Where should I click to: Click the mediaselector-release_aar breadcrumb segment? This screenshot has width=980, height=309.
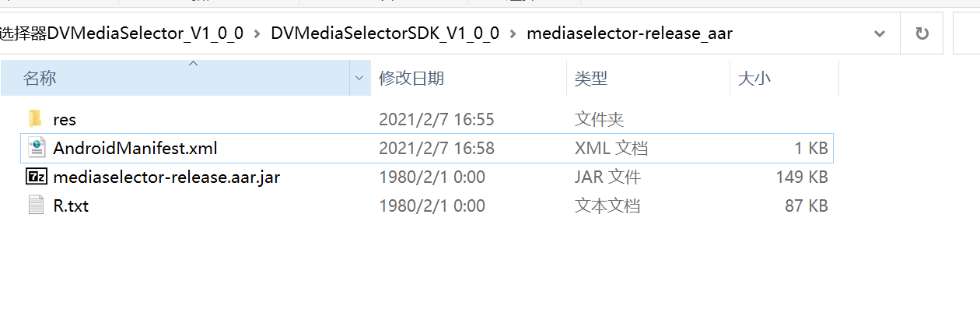pos(629,33)
